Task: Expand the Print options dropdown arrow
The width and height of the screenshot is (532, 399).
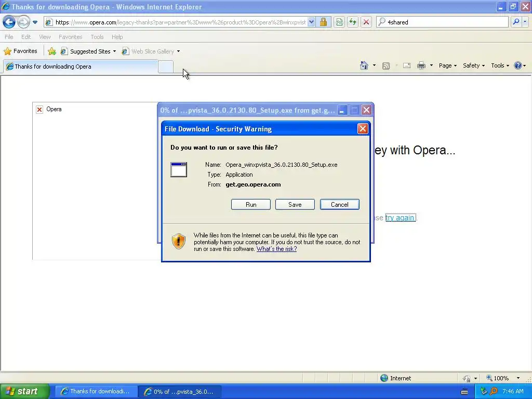Action: [x=431, y=65]
